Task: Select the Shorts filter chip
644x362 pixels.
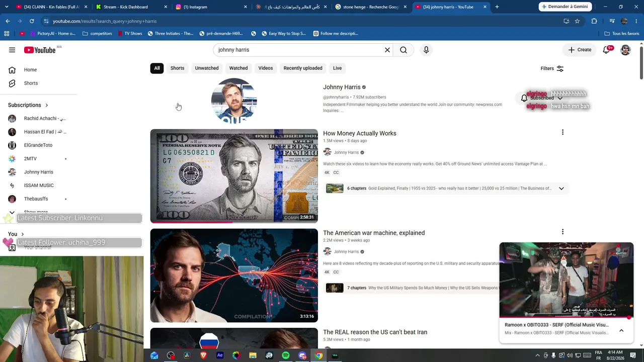Action: coord(177,68)
